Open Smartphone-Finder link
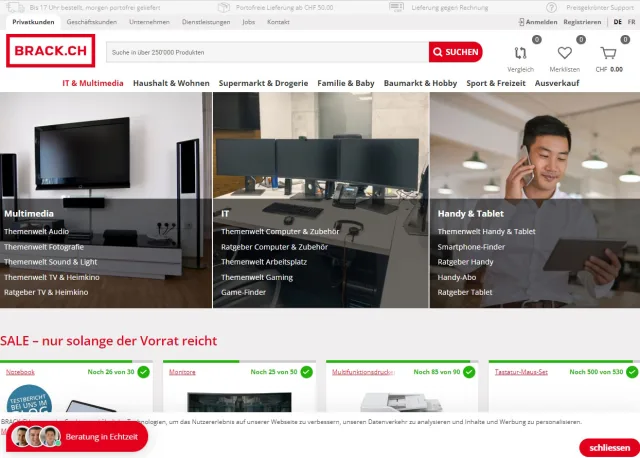The height and width of the screenshot is (458, 640). point(471,247)
